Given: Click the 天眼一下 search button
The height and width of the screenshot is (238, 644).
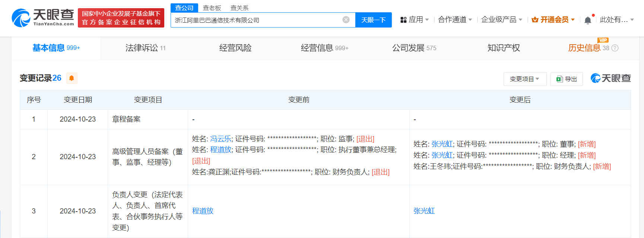Looking at the screenshot, I should [x=374, y=20].
